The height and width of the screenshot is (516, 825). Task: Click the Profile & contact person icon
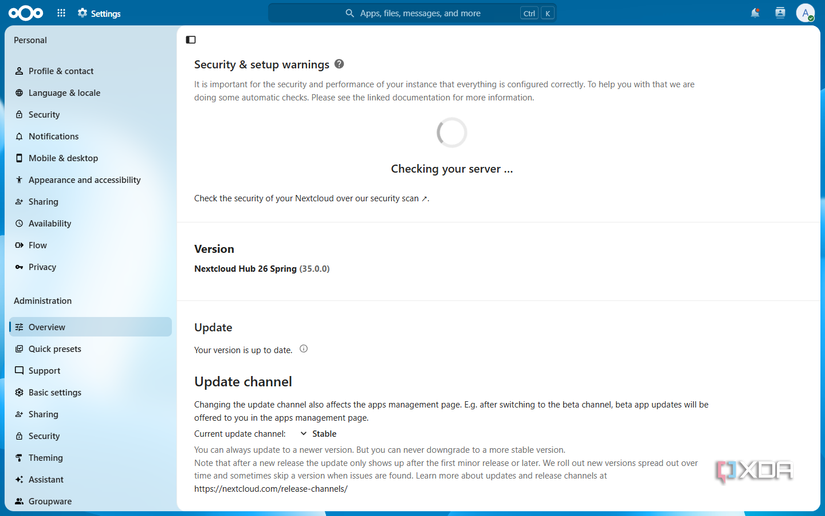click(x=19, y=71)
